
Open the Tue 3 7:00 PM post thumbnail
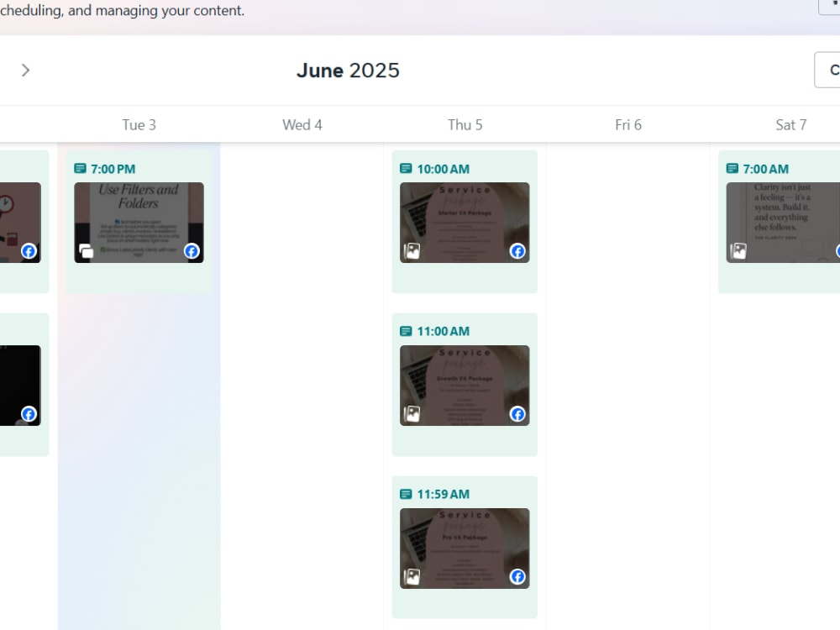139,223
